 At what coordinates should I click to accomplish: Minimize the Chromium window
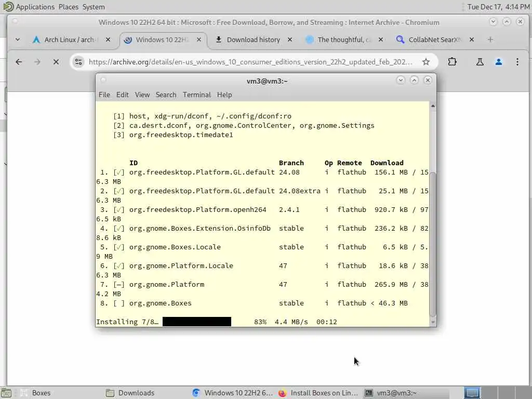[493, 22]
